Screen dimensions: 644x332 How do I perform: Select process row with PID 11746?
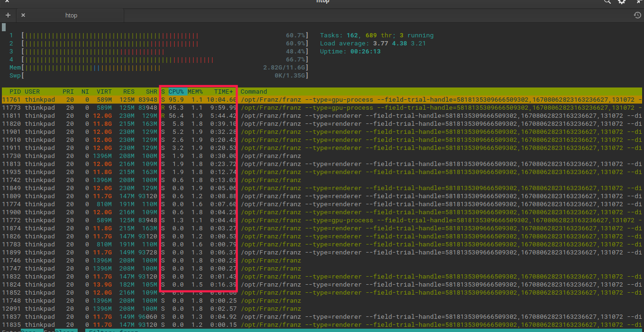click(x=322, y=261)
